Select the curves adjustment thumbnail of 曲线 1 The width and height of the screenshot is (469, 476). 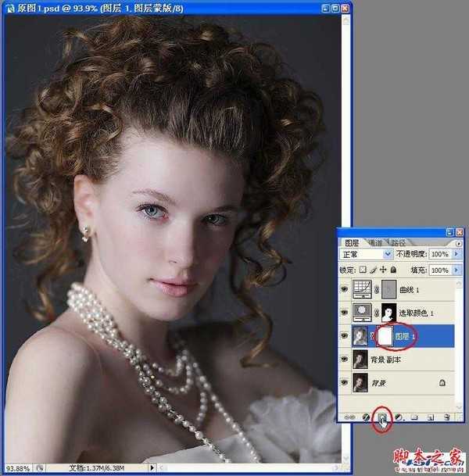pyautogui.click(x=362, y=289)
